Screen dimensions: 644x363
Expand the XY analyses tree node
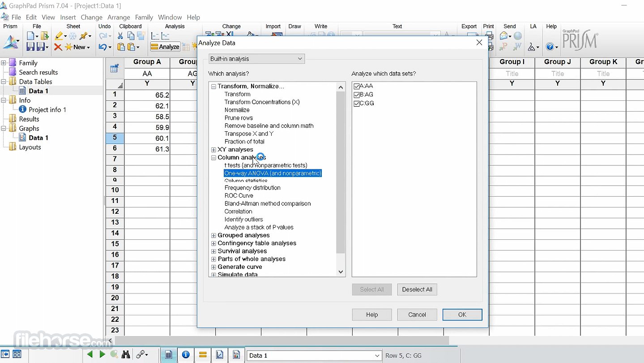point(213,150)
